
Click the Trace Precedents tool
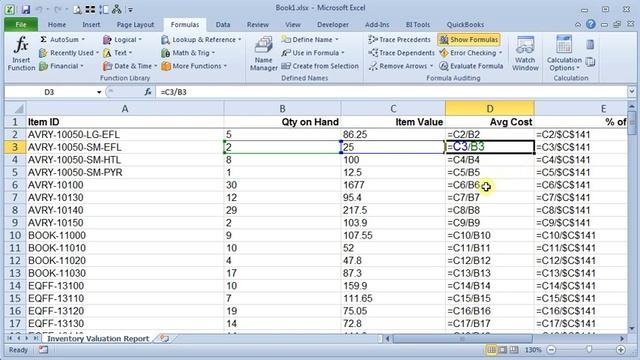pos(399,40)
